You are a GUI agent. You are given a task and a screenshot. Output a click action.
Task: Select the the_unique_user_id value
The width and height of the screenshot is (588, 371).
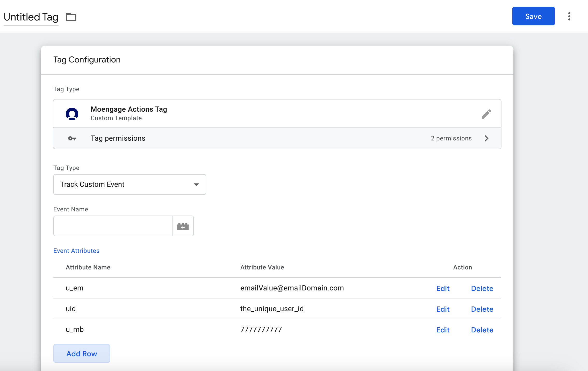[272, 309]
